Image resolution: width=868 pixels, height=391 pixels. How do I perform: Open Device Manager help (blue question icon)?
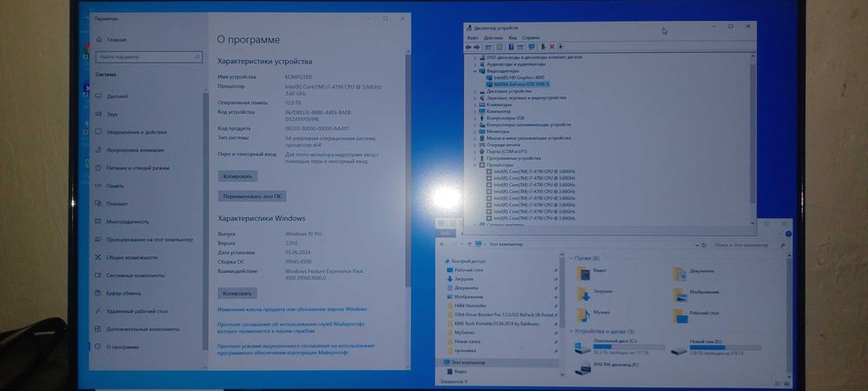511,47
